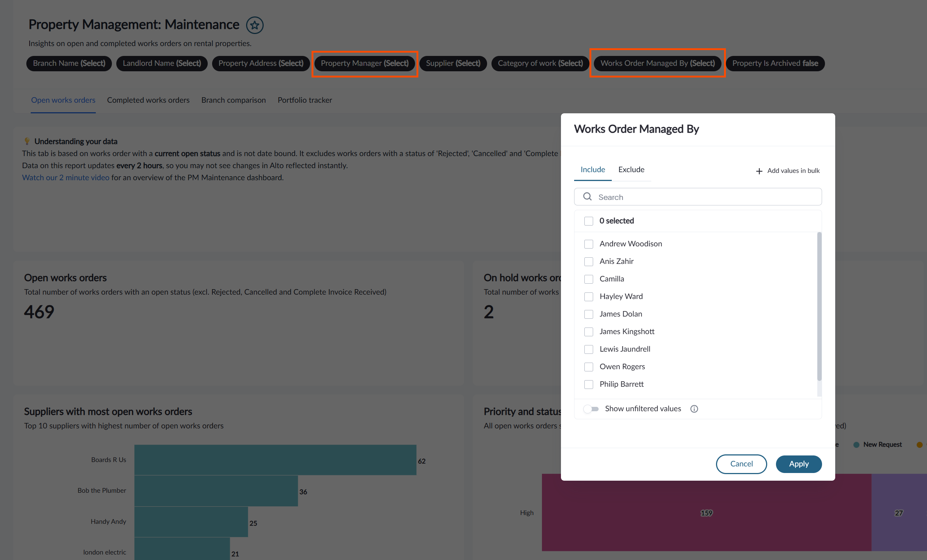The width and height of the screenshot is (927, 560).
Task: Open the Watch our 2 minute video link
Action: click(x=65, y=178)
